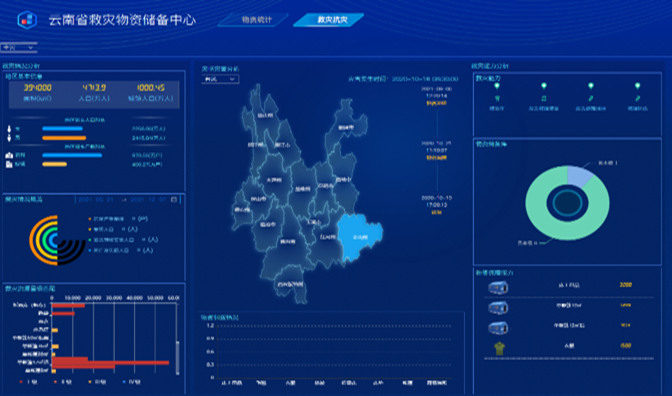Toggle the blue level IV legend item

[132, 382]
